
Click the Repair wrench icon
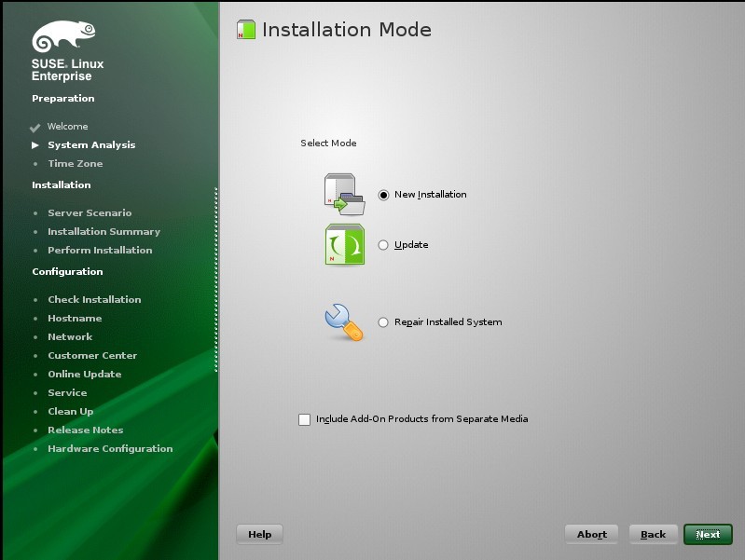[344, 322]
